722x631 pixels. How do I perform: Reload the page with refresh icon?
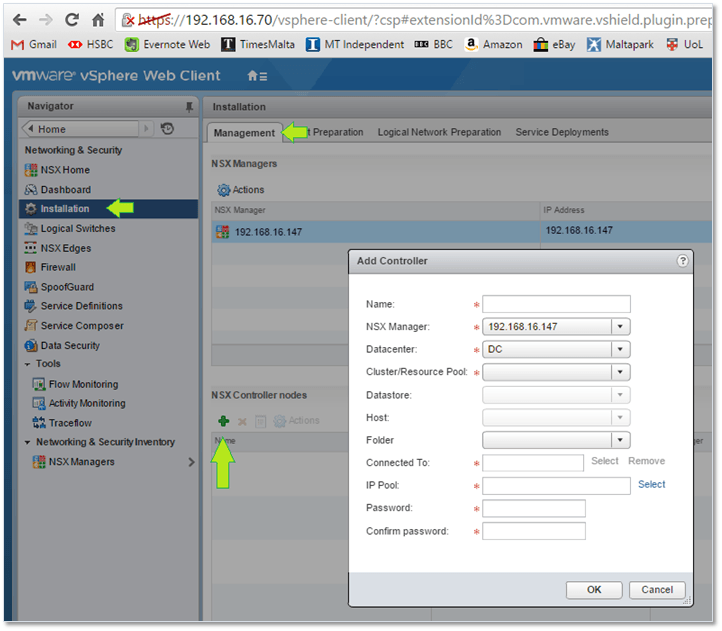71,20
